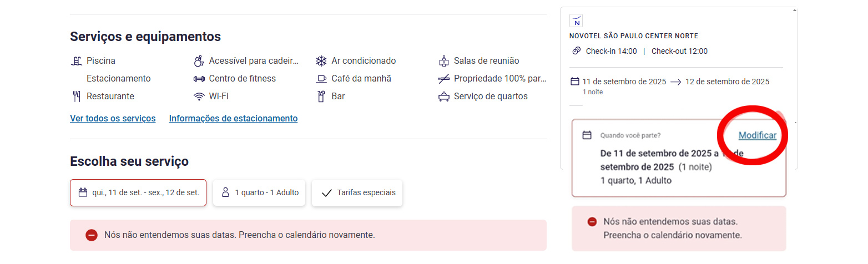
Task: Open the Ver todos os serviços link
Action: [x=113, y=118]
